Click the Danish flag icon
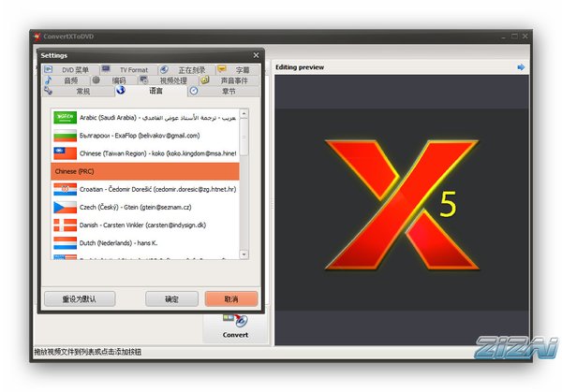562x392 pixels. point(65,225)
